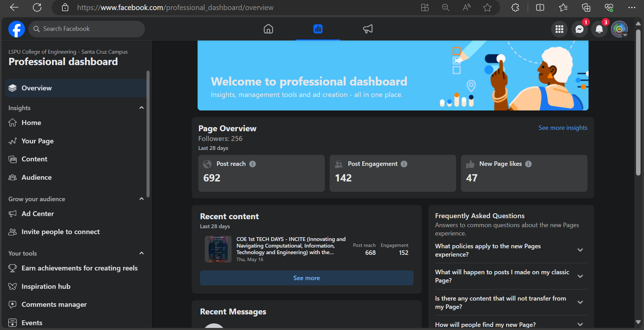Go to the Facebook Home feed icon

coord(268,29)
